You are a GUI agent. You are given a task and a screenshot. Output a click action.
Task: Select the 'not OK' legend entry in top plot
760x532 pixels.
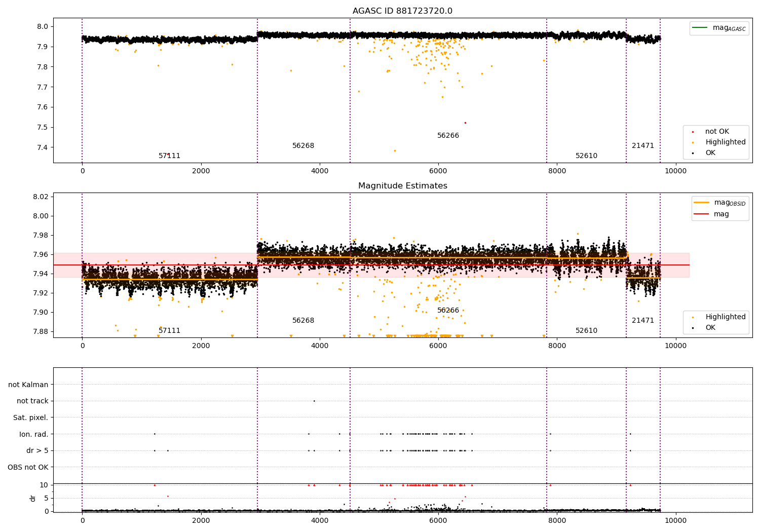click(x=717, y=132)
